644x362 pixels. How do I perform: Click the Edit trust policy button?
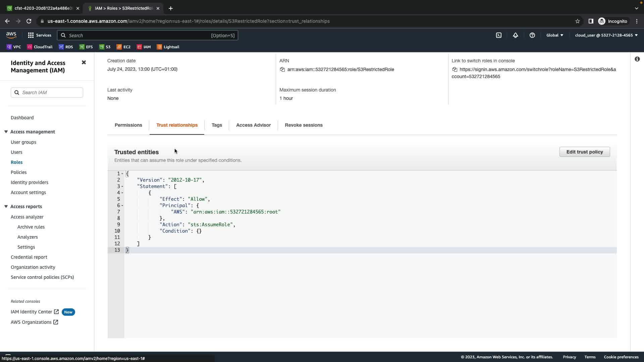584,152
